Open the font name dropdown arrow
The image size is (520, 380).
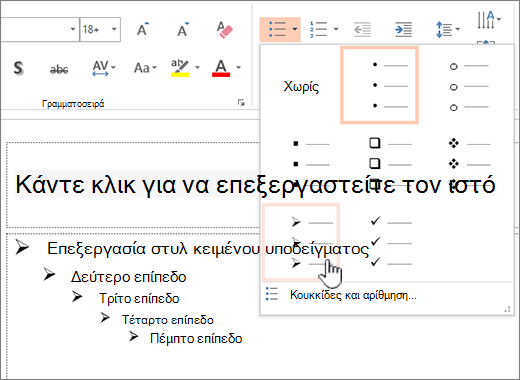point(73,29)
